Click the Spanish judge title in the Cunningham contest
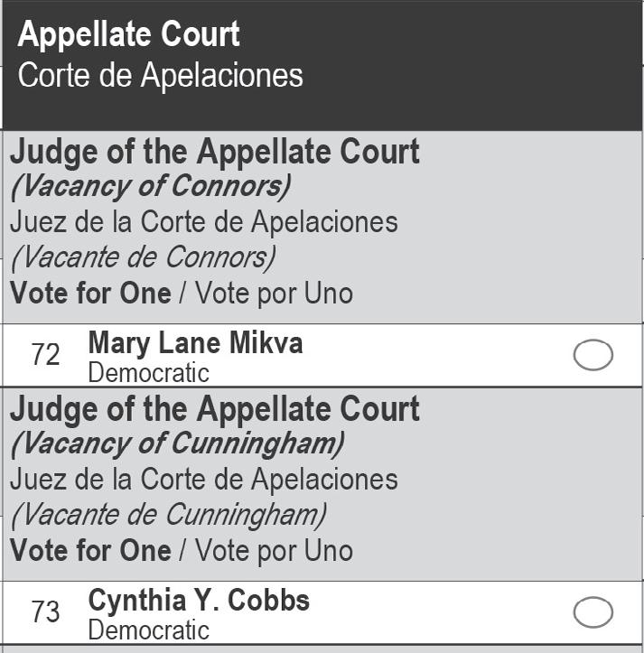The width and height of the screenshot is (644, 653). (x=204, y=480)
